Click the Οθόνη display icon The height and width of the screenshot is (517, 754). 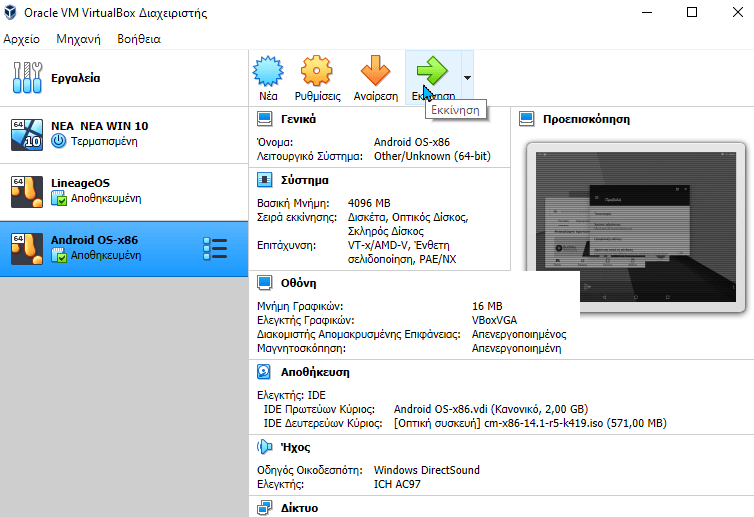264,283
